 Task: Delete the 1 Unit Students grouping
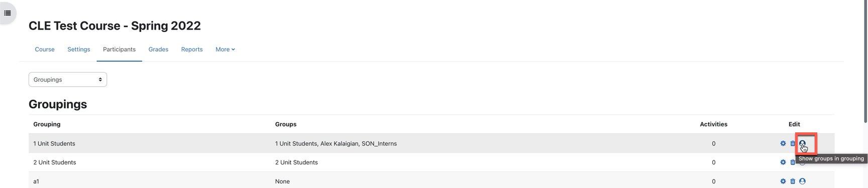point(793,143)
